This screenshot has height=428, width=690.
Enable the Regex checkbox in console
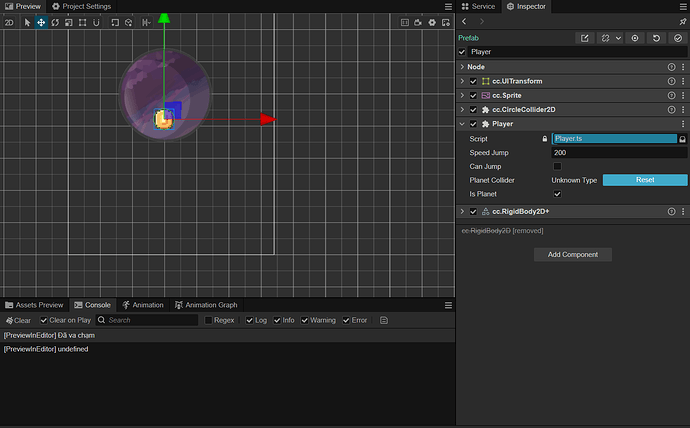209,320
